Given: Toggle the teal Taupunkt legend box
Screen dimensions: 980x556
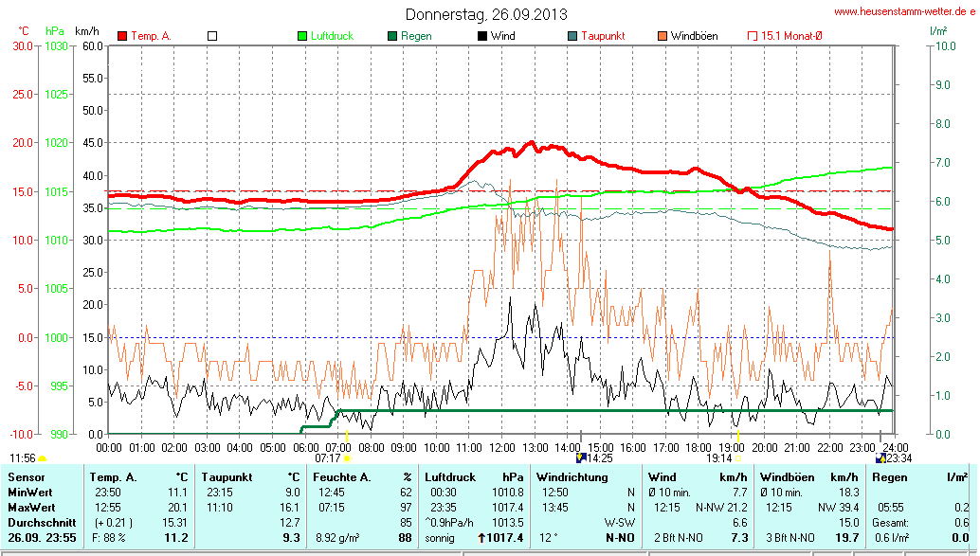Looking at the screenshot, I should click(x=572, y=36).
